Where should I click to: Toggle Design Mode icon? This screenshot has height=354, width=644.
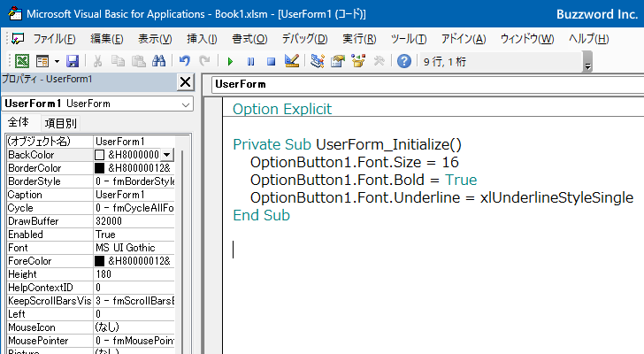pyautogui.click(x=292, y=61)
